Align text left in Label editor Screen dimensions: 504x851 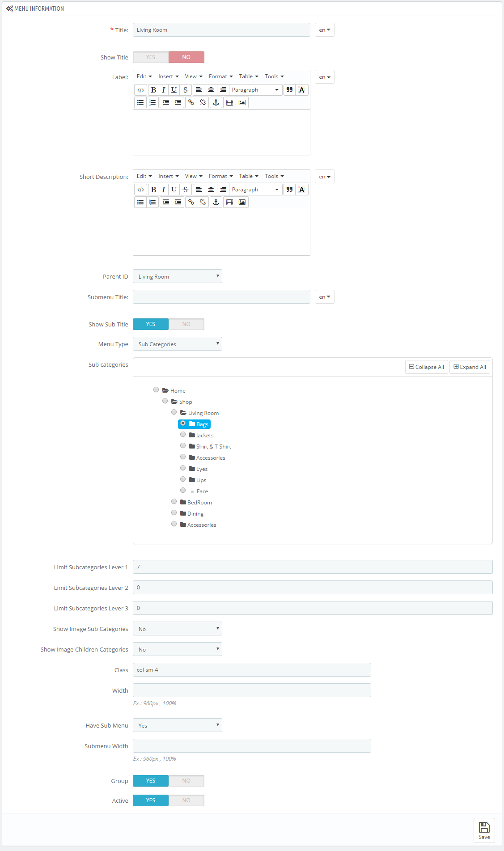point(199,90)
